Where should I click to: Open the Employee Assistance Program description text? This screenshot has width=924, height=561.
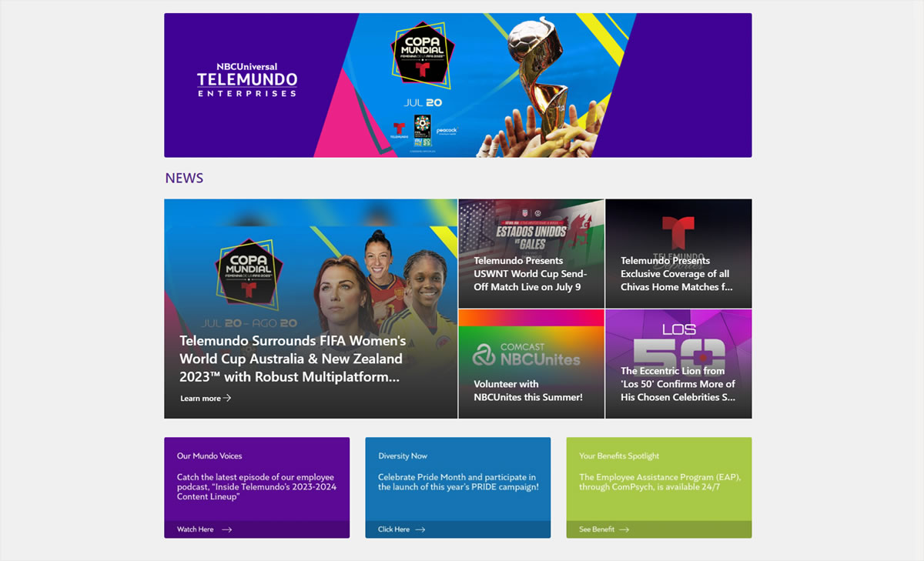pyautogui.click(x=660, y=483)
